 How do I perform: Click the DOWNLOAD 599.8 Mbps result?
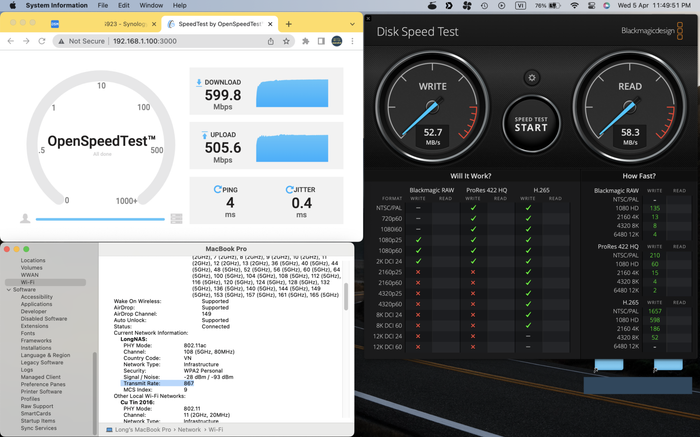(267, 92)
